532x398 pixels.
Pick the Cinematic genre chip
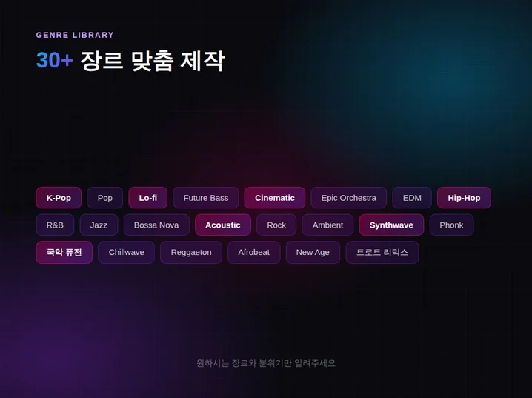tap(275, 198)
